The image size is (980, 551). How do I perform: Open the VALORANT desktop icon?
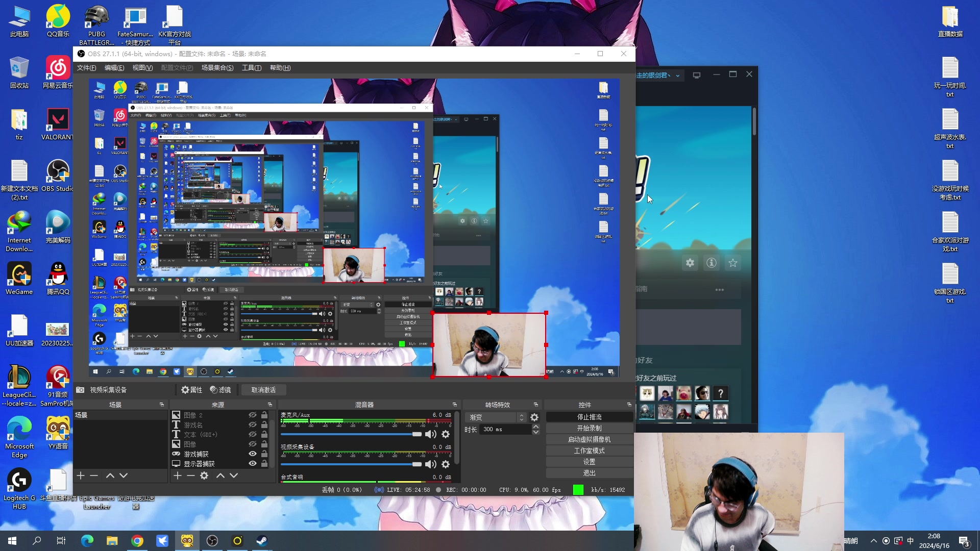point(58,124)
